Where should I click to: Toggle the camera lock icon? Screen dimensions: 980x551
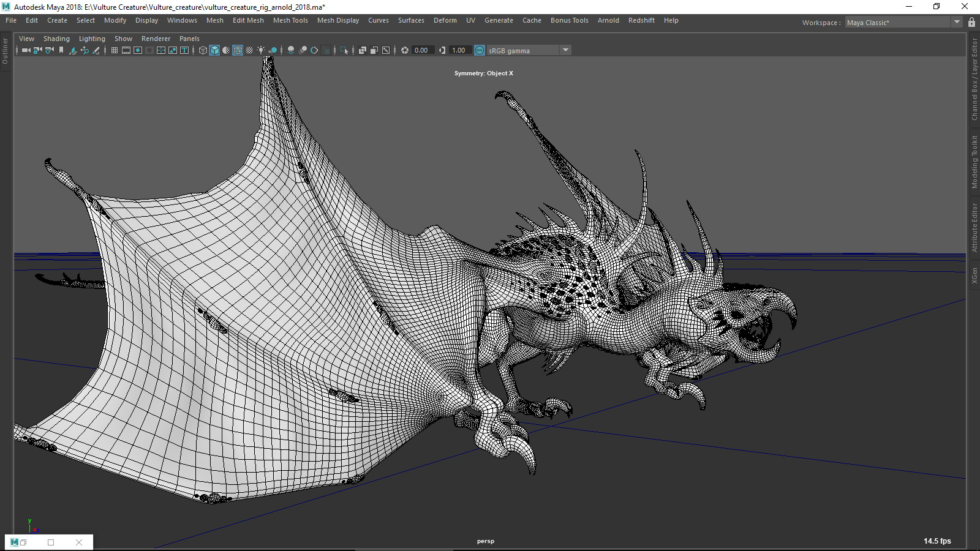pos(38,50)
